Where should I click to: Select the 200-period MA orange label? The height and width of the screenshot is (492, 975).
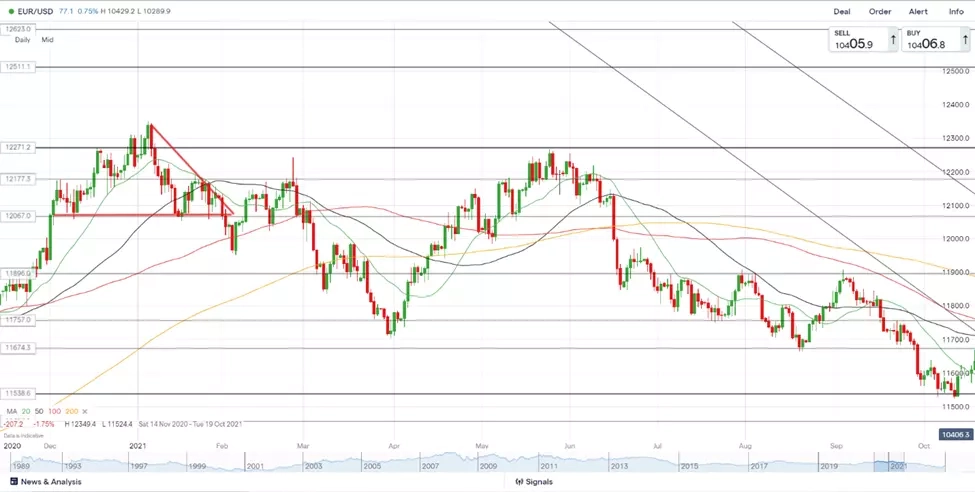(72, 411)
